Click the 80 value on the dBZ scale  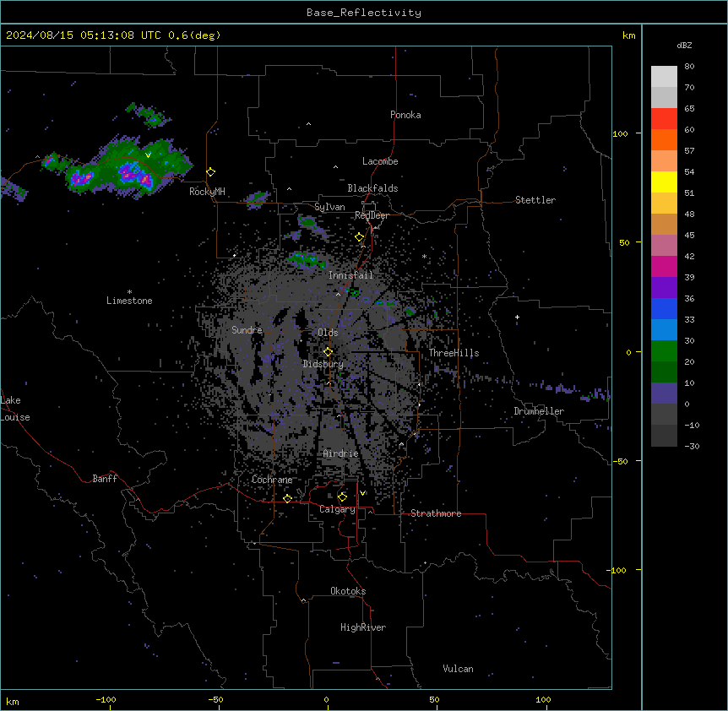click(689, 67)
